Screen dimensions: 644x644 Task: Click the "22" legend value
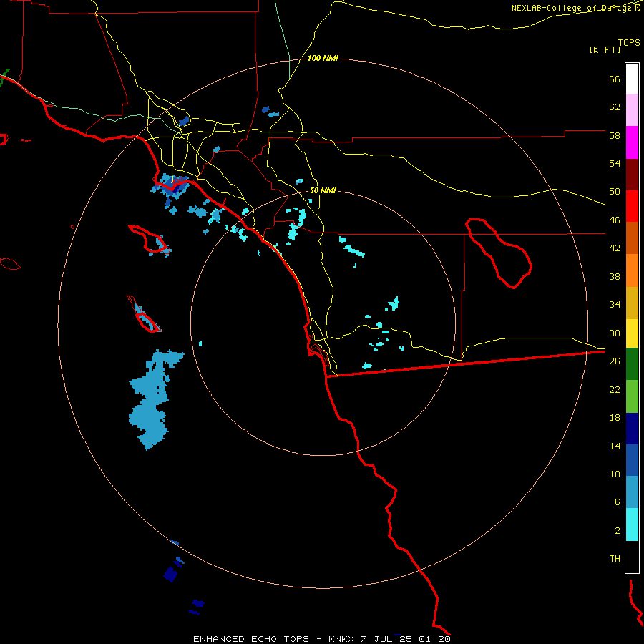pyautogui.click(x=615, y=389)
